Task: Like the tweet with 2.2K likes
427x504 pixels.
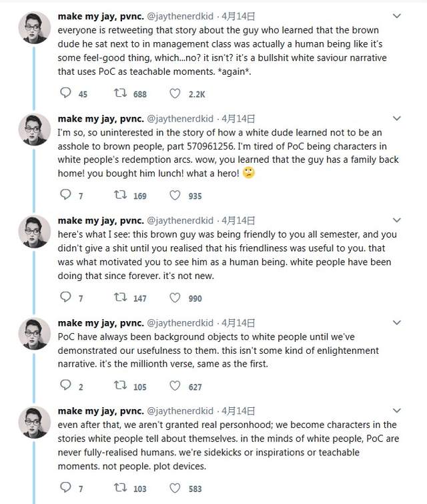Action: (175, 93)
